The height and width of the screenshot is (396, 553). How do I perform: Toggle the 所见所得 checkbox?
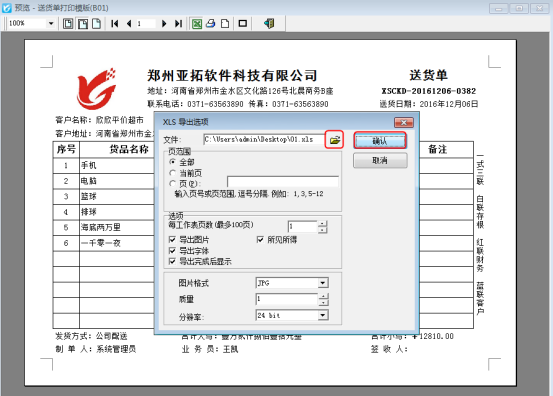(x=260, y=240)
